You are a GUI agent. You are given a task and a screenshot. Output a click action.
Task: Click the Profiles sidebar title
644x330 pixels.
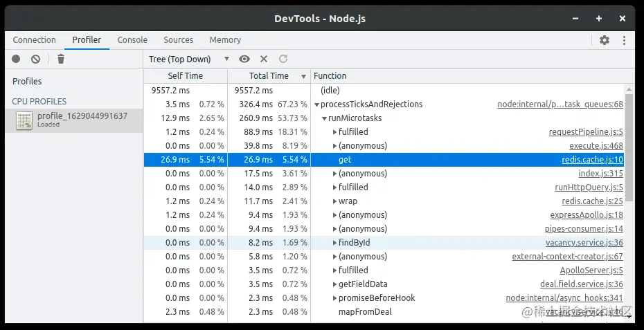click(27, 81)
